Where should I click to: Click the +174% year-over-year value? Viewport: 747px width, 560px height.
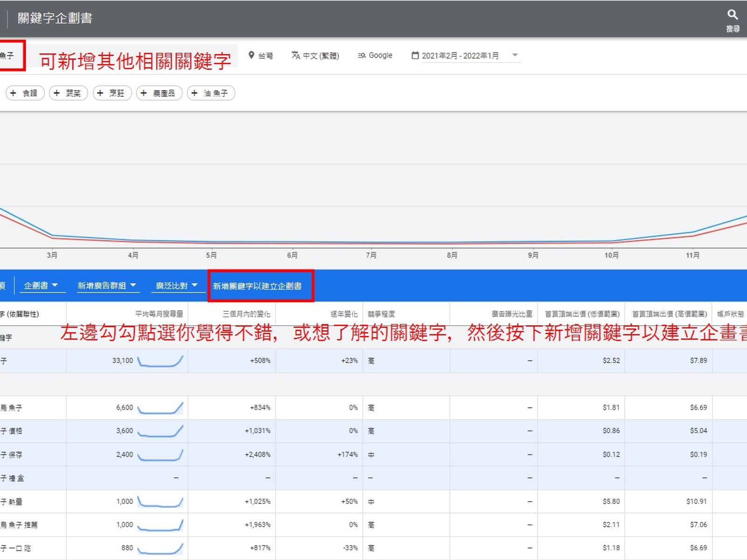tap(348, 455)
